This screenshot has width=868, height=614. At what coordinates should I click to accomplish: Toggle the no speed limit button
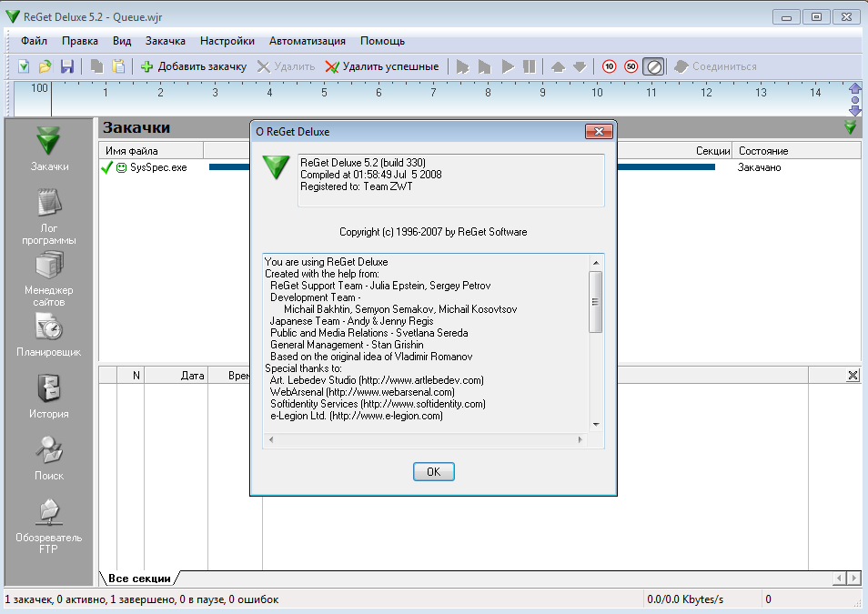[653, 66]
